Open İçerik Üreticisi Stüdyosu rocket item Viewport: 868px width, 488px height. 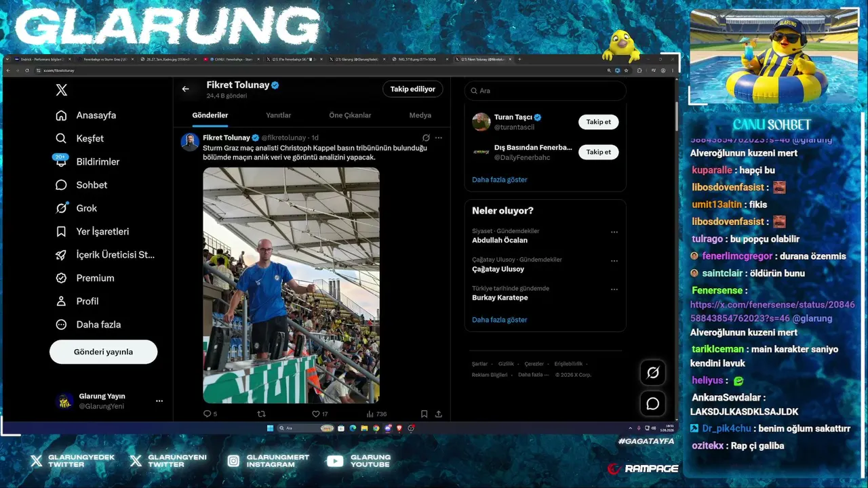pyautogui.click(x=105, y=255)
